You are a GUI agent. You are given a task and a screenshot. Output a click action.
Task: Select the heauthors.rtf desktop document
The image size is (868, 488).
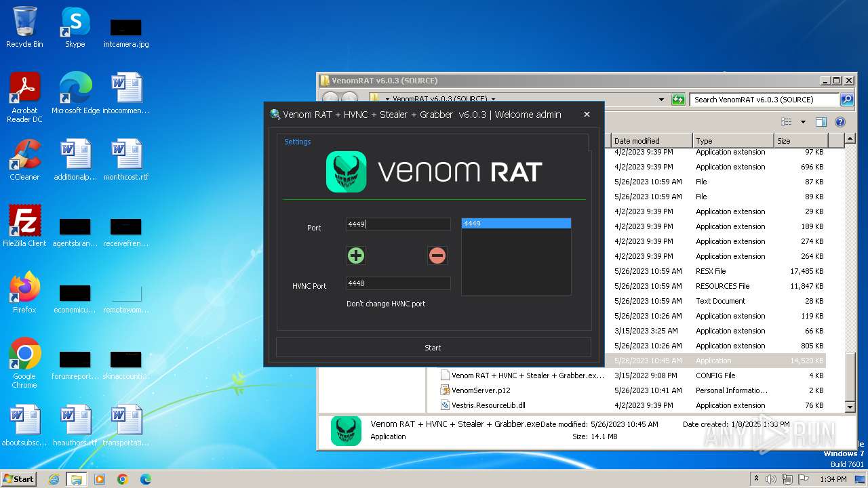point(75,426)
